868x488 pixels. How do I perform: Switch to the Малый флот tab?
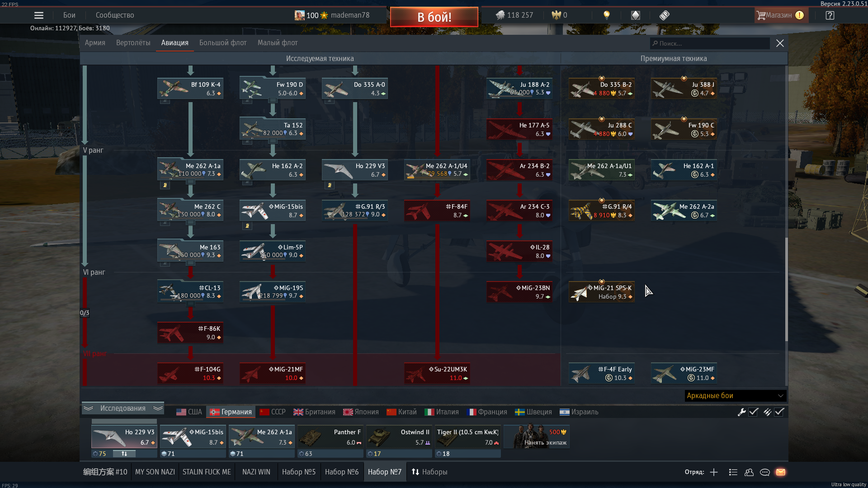278,43
